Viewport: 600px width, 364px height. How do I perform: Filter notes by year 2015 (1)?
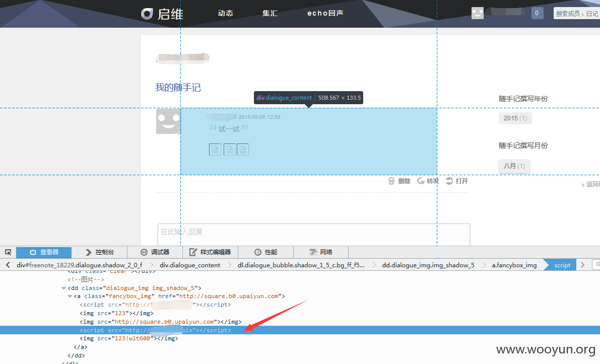pyautogui.click(x=515, y=118)
